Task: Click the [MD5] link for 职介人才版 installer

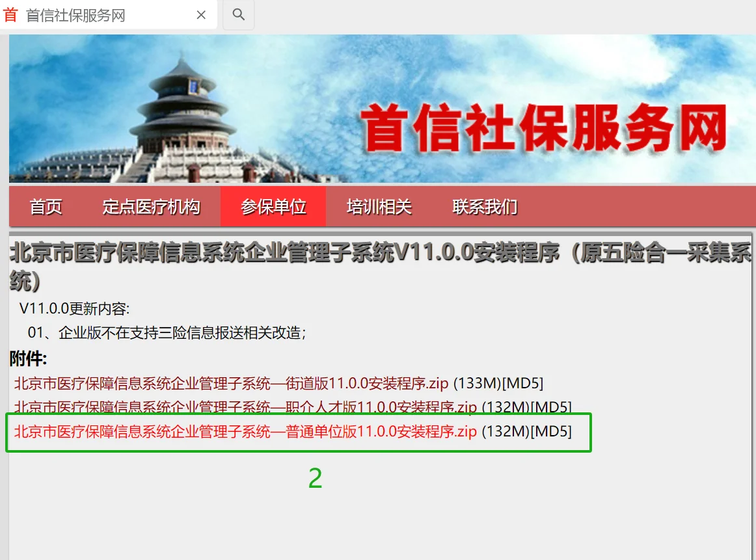Action: click(x=551, y=408)
